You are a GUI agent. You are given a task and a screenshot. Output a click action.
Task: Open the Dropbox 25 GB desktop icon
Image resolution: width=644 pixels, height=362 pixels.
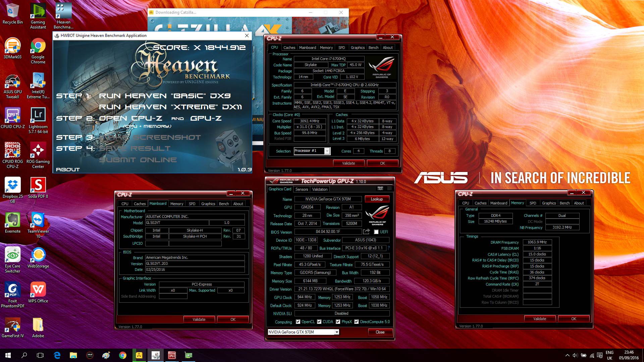(x=13, y=190)
